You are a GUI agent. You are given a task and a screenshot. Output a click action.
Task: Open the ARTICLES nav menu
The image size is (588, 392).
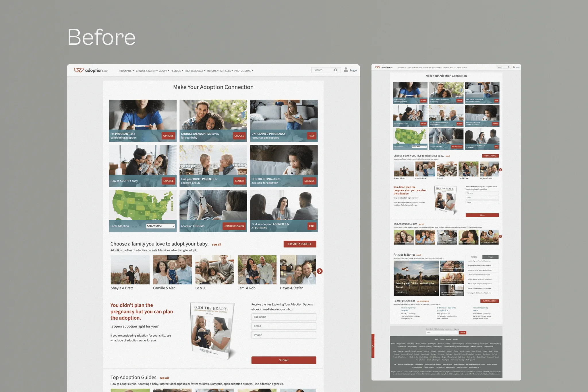tap(227, 71)
